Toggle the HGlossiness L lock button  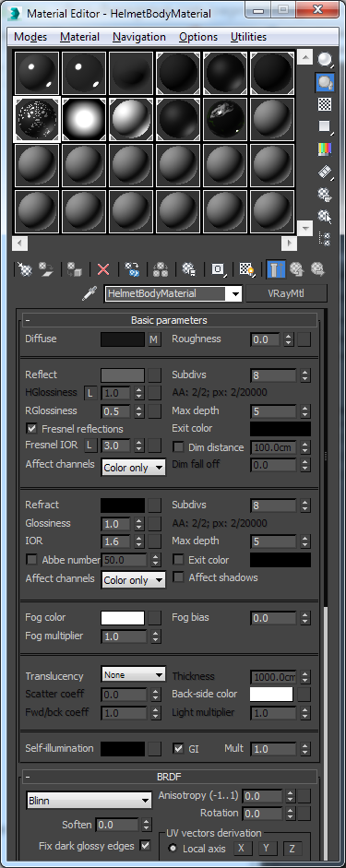click(90, 393)
